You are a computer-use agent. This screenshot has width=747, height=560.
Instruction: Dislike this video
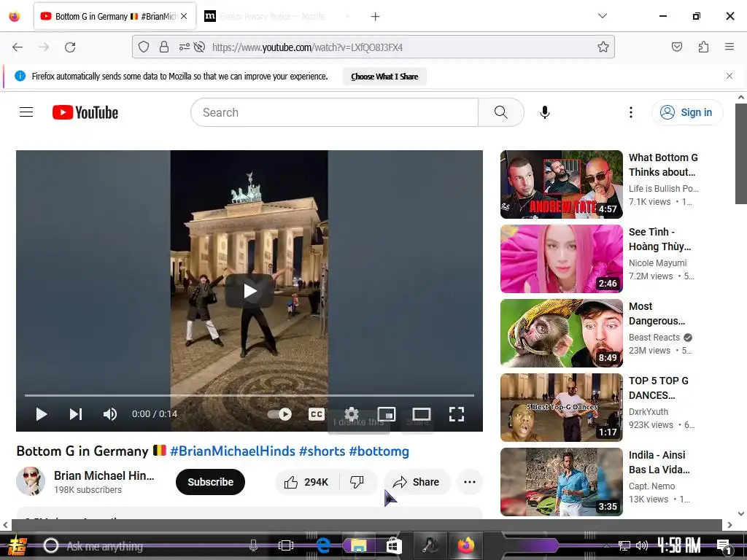(x=357, y=482)
